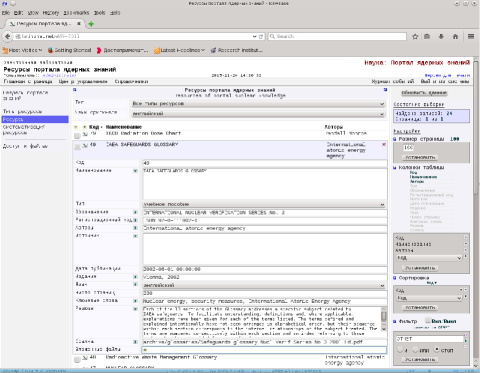Open the Код dropdown under Сортировка
Viewport: 480px width, 373px height.
click(x=429, y=298)
